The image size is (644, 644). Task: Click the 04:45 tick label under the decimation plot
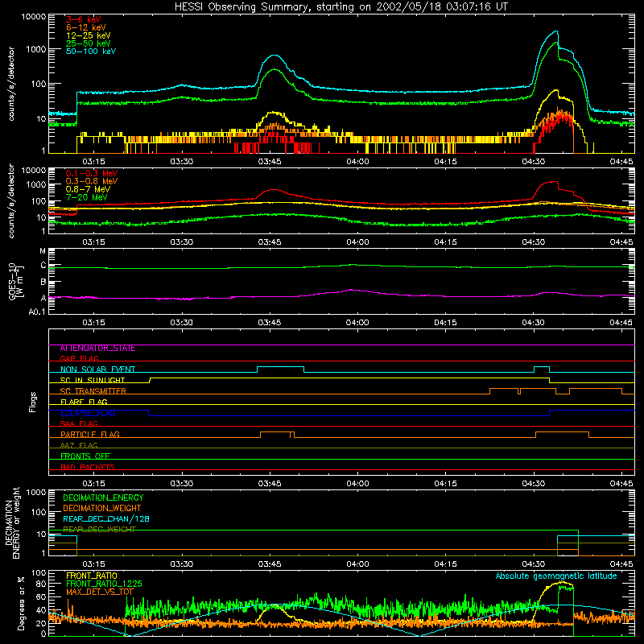coord(621,564)
